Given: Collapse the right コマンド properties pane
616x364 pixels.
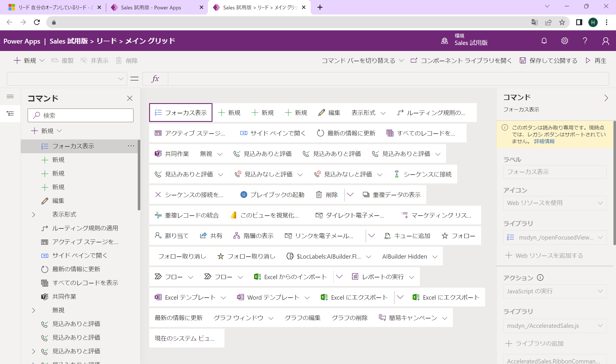Looking at the screenshot, I should [606, 98].
